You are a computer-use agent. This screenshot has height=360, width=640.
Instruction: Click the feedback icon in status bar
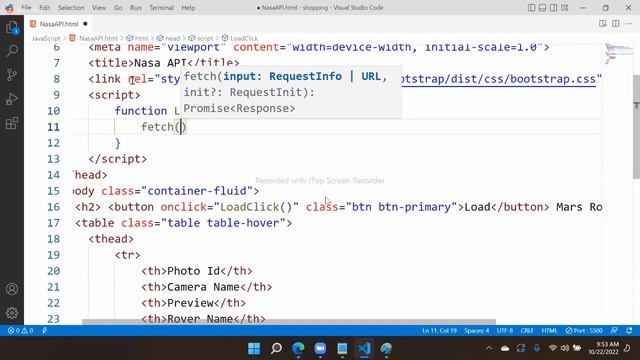[x=614, y=331]
